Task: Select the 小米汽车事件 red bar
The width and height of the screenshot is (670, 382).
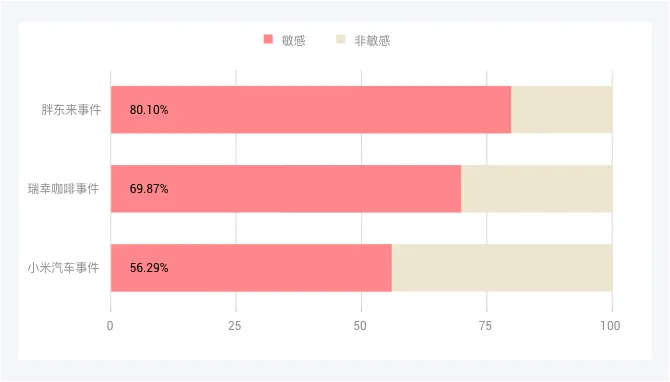Action: (x=251, y=267)
